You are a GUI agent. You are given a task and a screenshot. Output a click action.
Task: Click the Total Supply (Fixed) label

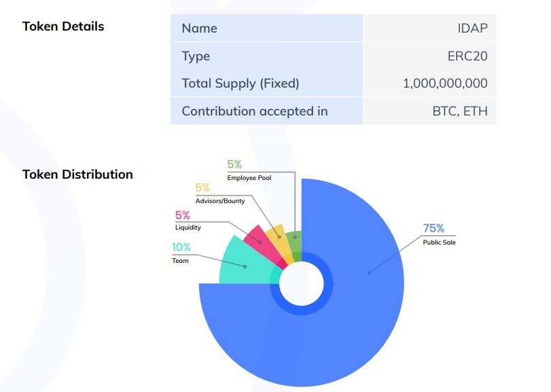241,84
